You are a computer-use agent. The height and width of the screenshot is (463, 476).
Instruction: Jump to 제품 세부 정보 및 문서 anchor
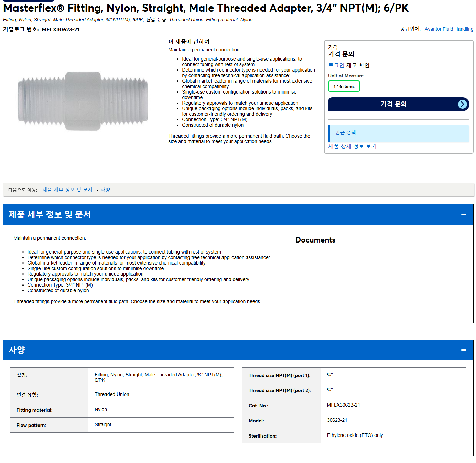click(x=67, y=190)
